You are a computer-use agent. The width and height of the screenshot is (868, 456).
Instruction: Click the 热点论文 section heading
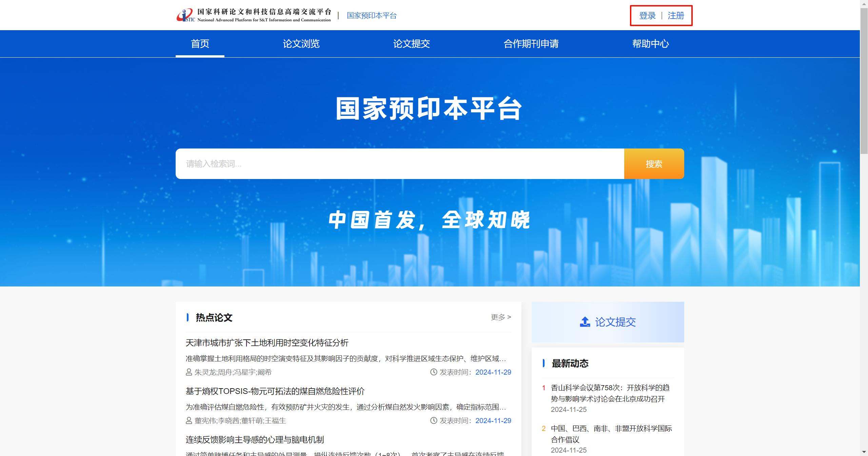point(214,318)
